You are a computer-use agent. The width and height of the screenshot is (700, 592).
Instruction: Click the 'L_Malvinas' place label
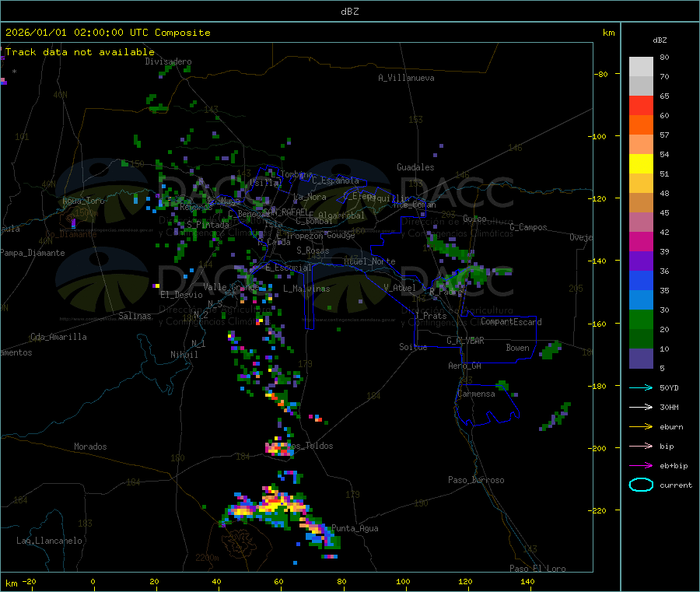click(x=306, y=289)
